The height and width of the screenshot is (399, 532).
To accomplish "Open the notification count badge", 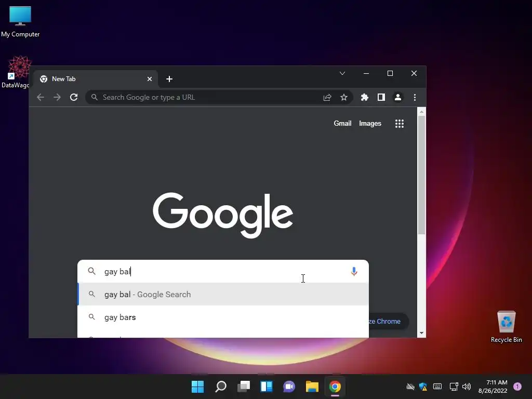I will click(x=517, y=387).
